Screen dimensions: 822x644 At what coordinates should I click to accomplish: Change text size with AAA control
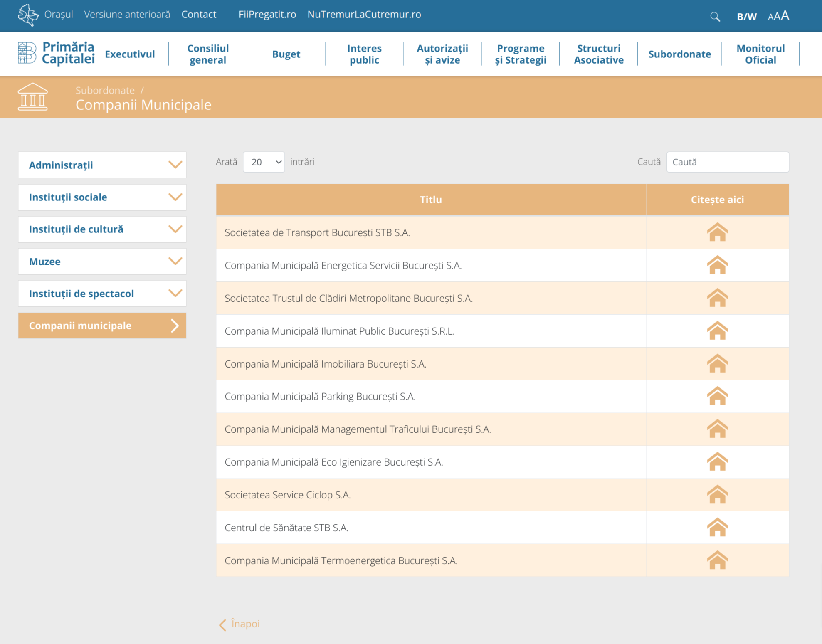(x=778, y=16)
